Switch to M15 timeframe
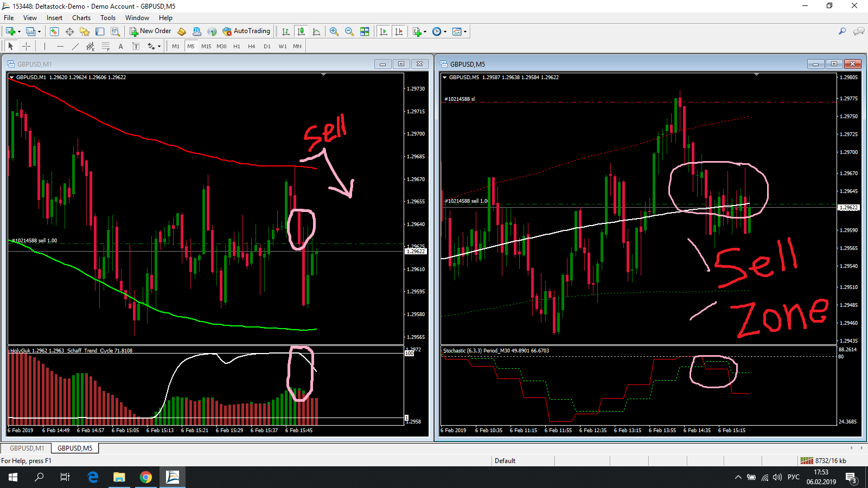 click(x=206, y=47)
